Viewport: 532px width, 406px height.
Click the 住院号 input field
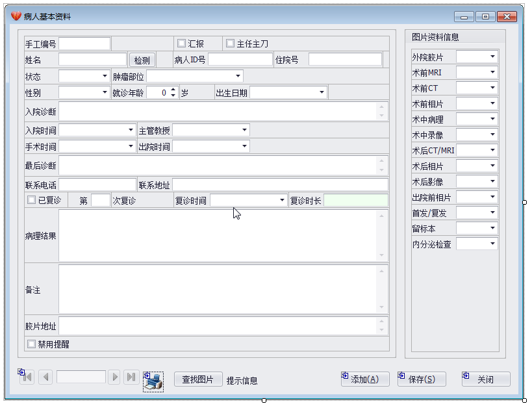tap(345, 59)
